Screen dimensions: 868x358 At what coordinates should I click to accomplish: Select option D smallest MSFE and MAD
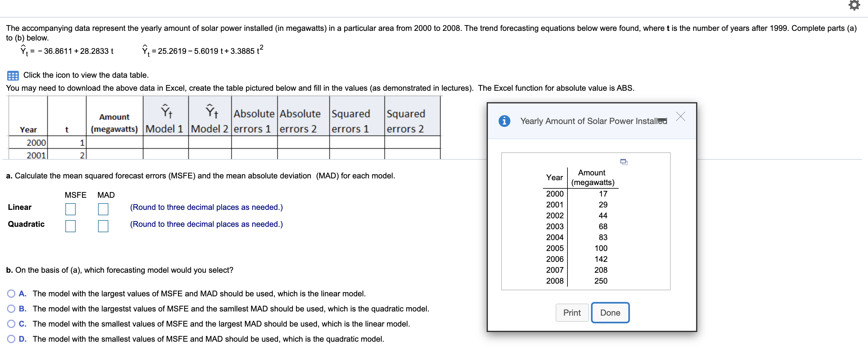click(x=12, y=339)
